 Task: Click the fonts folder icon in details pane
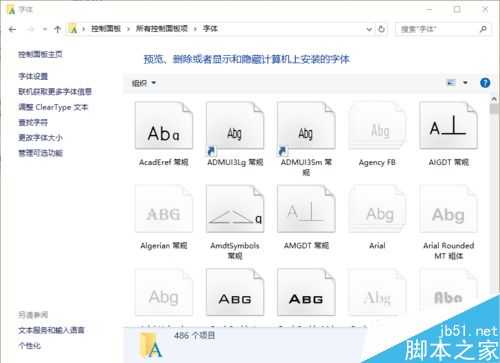point(151,345)
